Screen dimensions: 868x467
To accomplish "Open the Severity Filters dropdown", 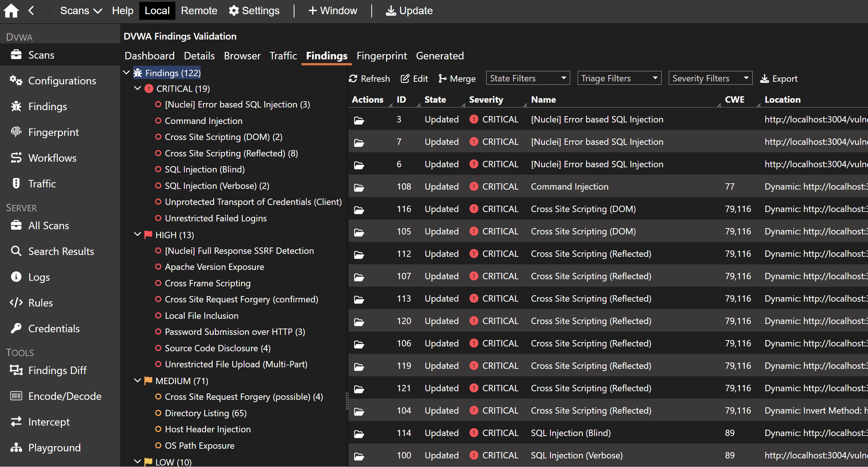I will click(710, 78).
